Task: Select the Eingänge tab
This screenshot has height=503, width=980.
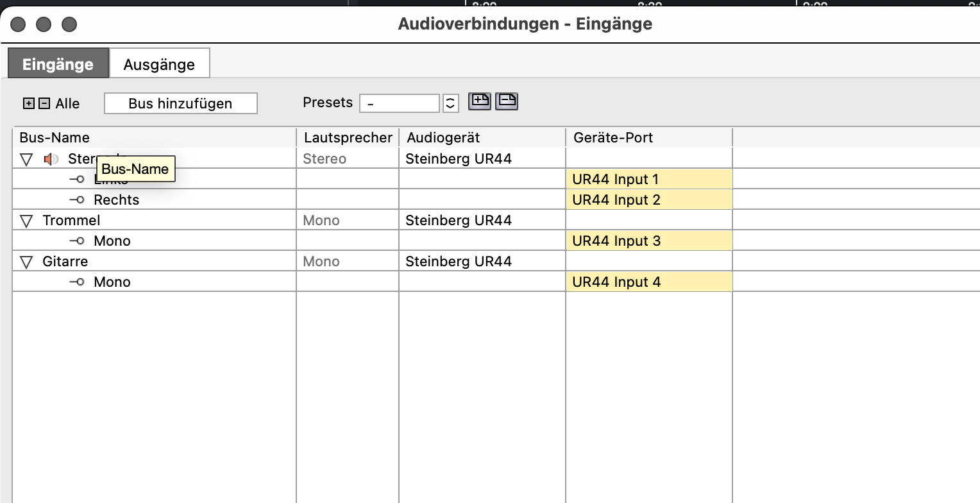Action: tap(58, 64)
